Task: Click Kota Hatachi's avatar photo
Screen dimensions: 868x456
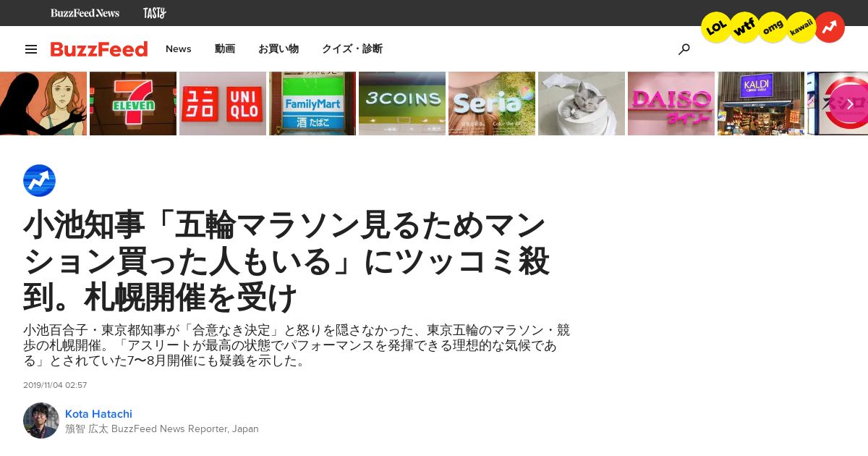Action: 41,421
